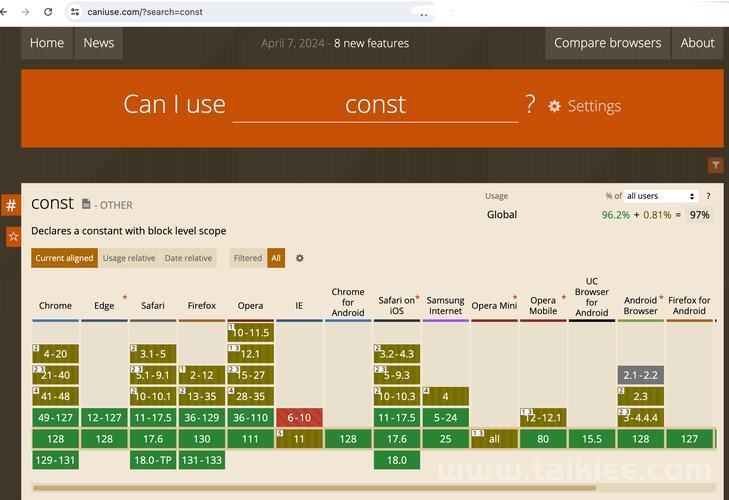Open table settings gear near All
The image size is (729, 500).
click(x=300, y=258)
